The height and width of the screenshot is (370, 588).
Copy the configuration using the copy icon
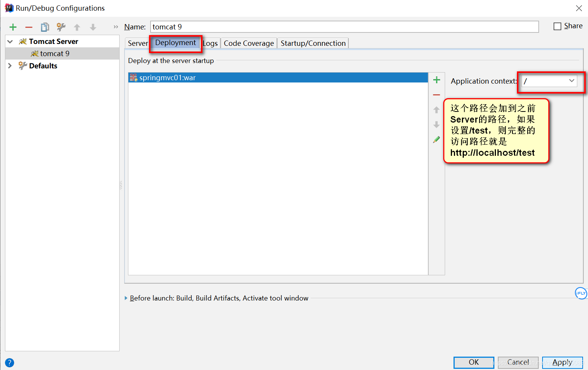tap(45, 27)
